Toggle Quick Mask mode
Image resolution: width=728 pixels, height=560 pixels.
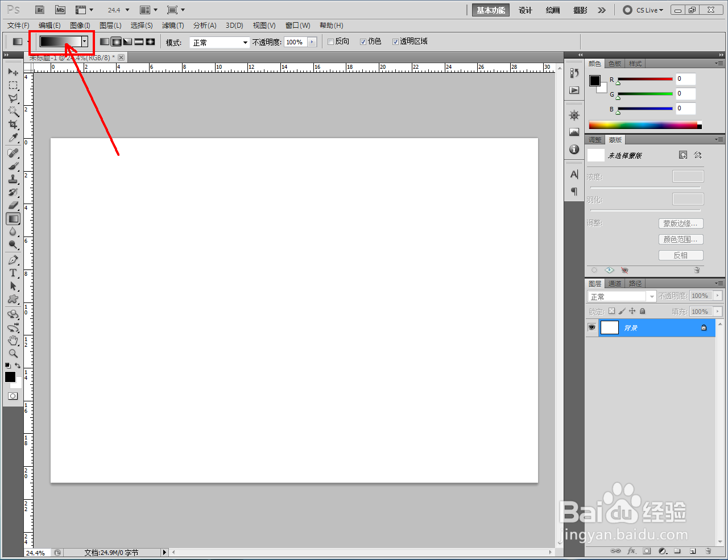[x=13, y=396]
